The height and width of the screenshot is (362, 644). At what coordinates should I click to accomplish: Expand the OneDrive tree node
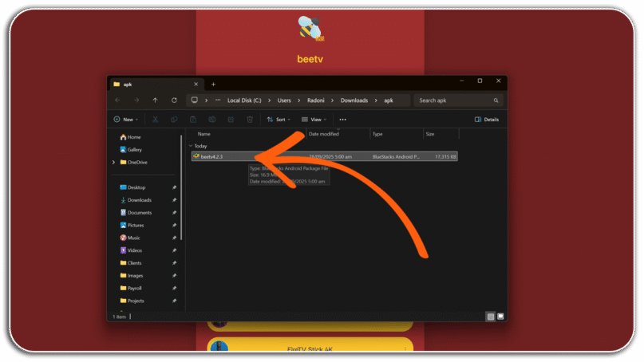tap(114, 163)
